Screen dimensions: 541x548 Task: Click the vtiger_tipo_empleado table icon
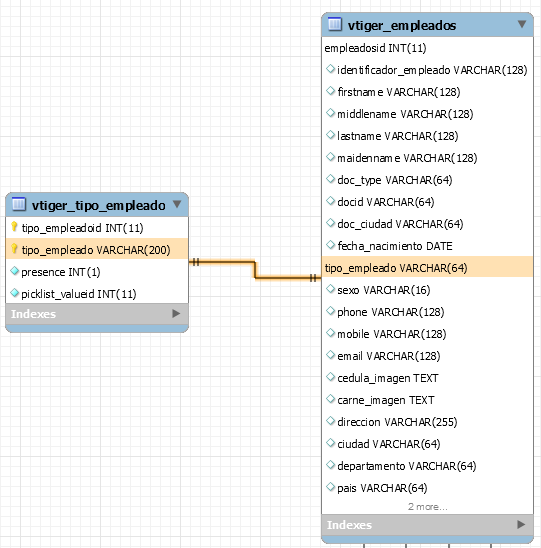pos(19,204)
